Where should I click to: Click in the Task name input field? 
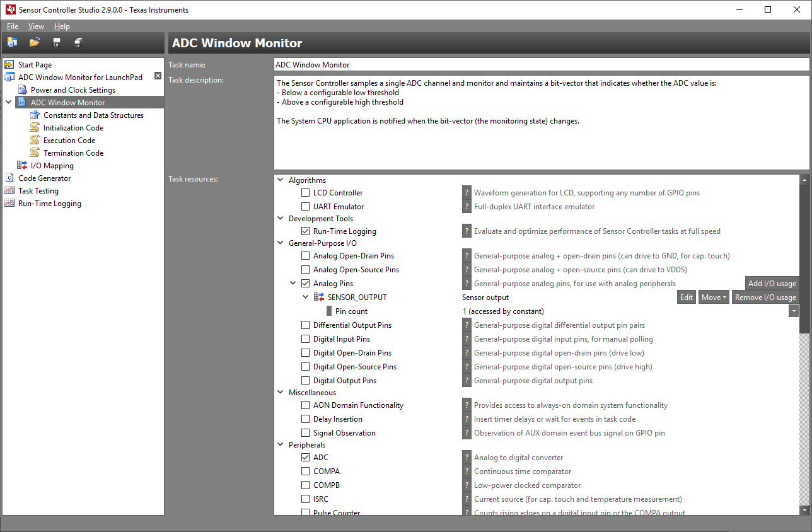541,65
